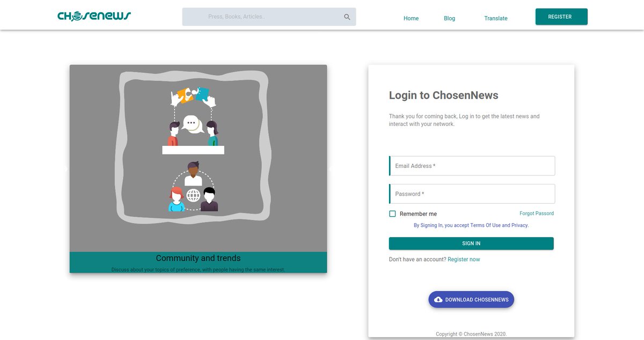Screen dimensions: 644x340
Task: Open the Home navigation item
Action: (411, 18)
